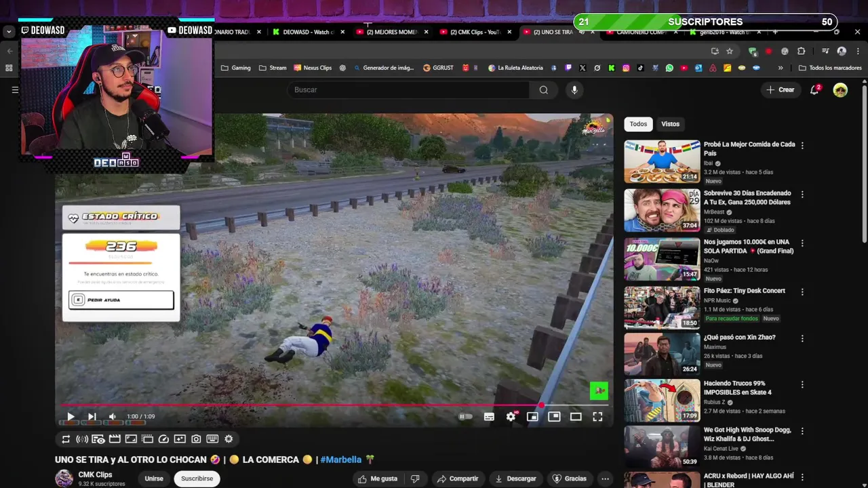The width and height of the screenshot is (868, 488).
Task: Open the tab search dropdown arrow
Action: [x=9, y=32]
